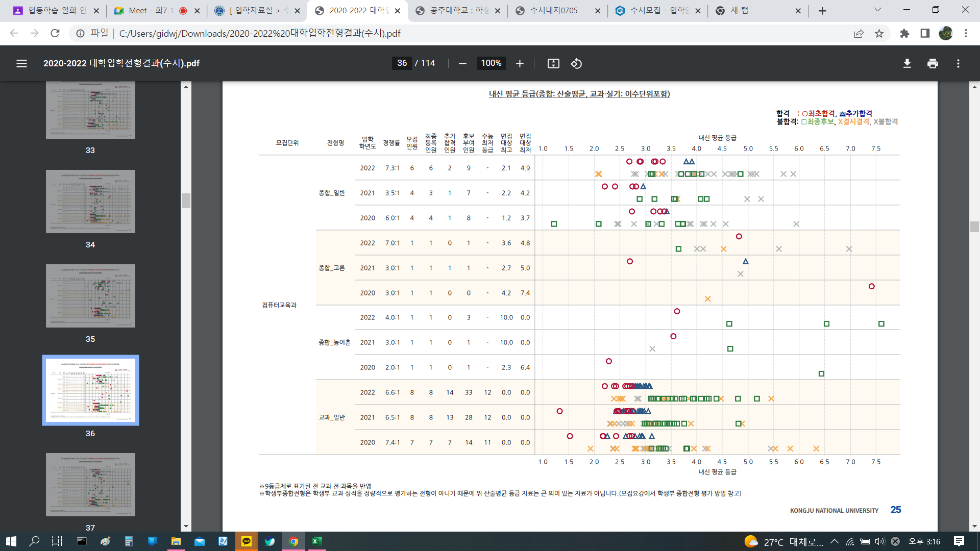The image size is (980, 551).
Task: Click the zoom in plus icon
Action: coord(520,63)
